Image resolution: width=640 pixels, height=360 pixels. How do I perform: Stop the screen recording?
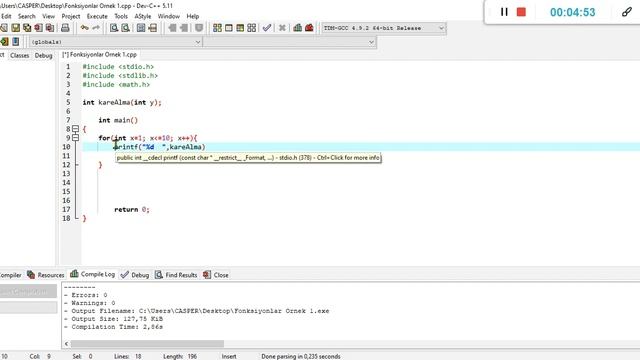click(521, 12)
